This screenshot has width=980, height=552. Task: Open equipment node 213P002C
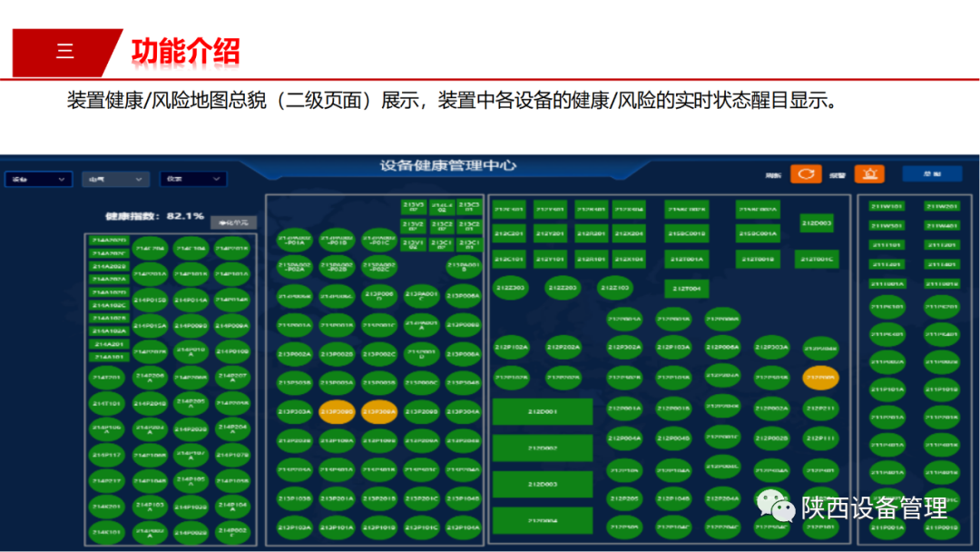[x=378, y=354]
